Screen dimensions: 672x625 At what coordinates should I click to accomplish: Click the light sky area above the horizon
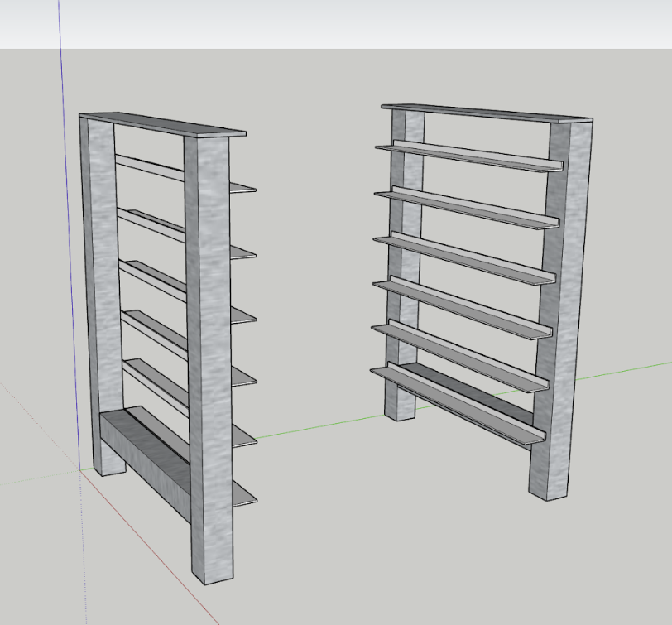pyautogui.click(x=331, y=23)
